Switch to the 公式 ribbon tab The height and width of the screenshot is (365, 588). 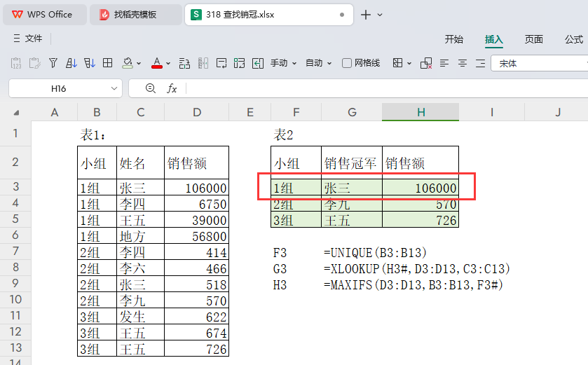click(574, 39)
